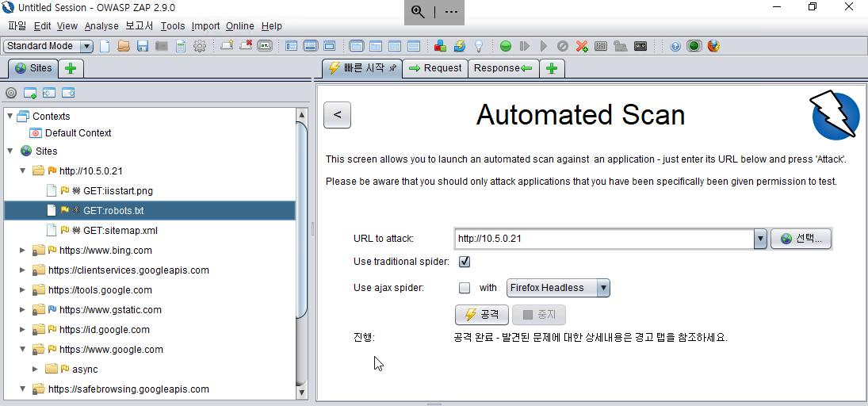This screenshot has height=406, width=868.
Task: Click the lightbulb tips icon in the toolbar
Action: point(478,47)
